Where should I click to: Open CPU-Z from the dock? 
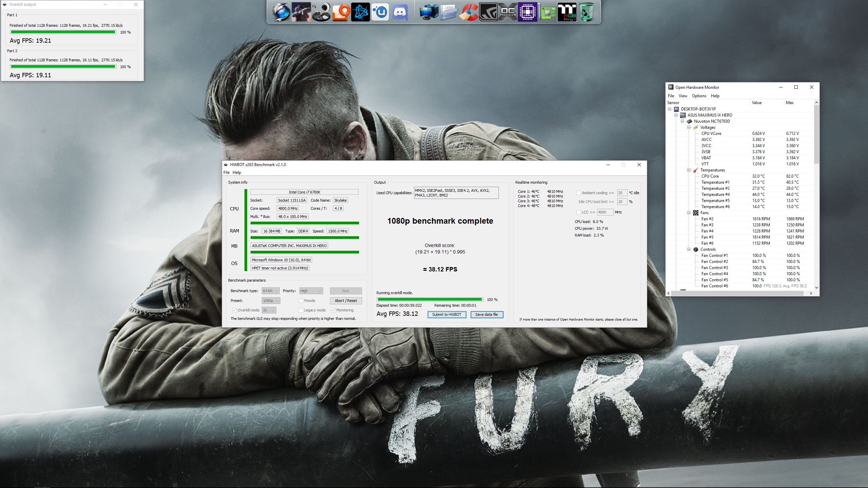[x=528, y=12]
